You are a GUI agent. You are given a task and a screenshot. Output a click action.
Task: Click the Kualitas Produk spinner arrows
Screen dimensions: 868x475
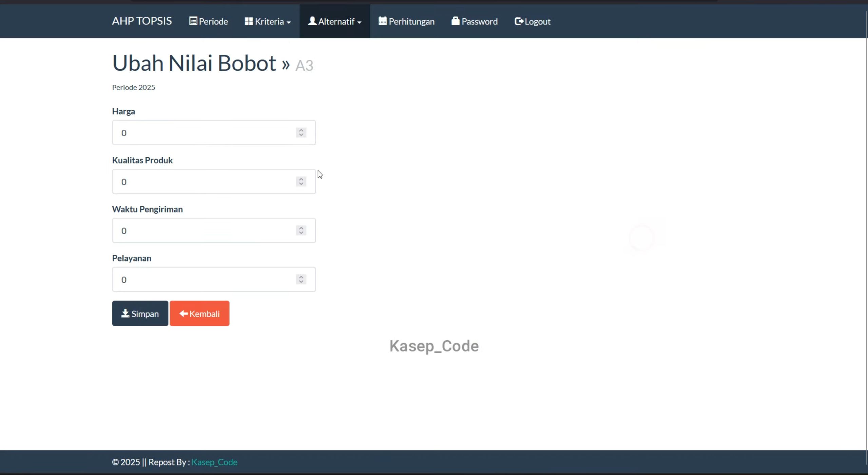(x=301, y=181)
